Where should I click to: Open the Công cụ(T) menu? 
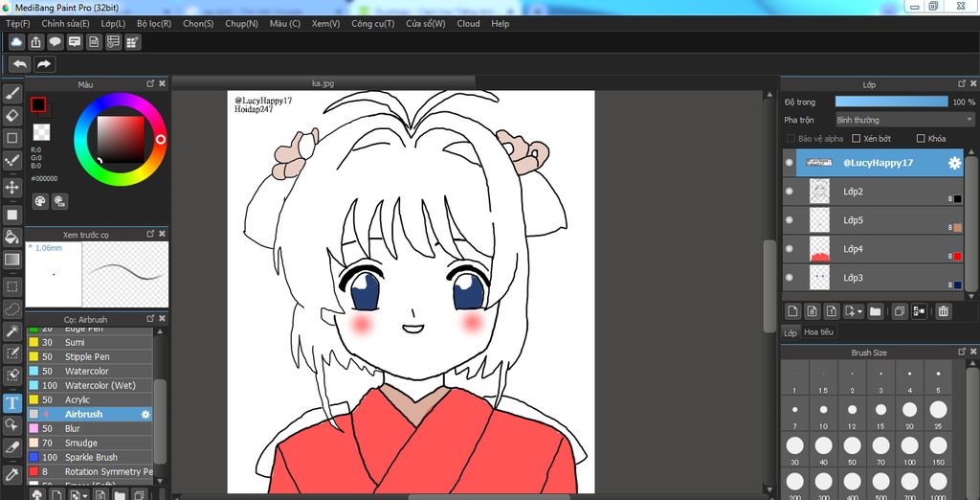[x=372, y=23]
